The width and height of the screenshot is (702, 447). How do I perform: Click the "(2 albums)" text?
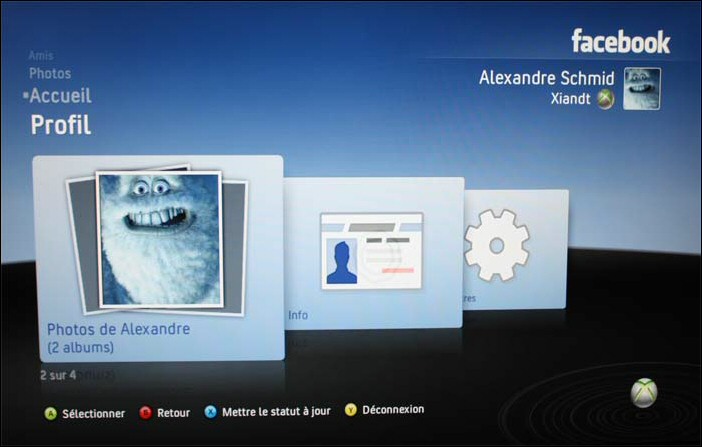[x=81, y=348]
